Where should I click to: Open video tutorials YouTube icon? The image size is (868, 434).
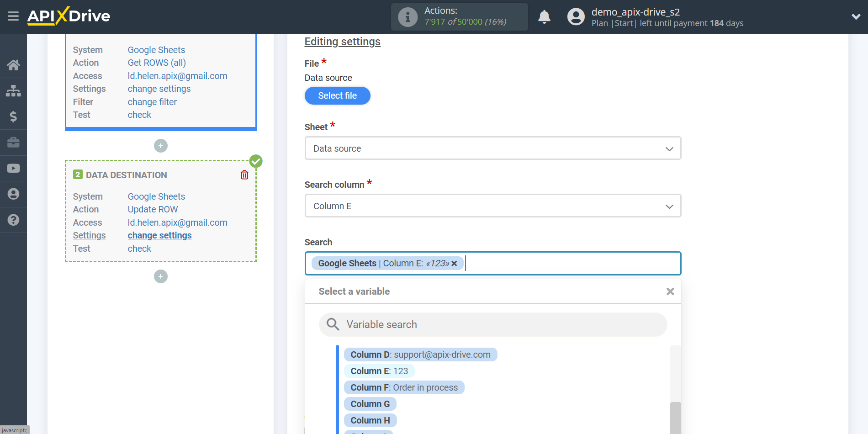pyautogui.click(x=13, y=168)
